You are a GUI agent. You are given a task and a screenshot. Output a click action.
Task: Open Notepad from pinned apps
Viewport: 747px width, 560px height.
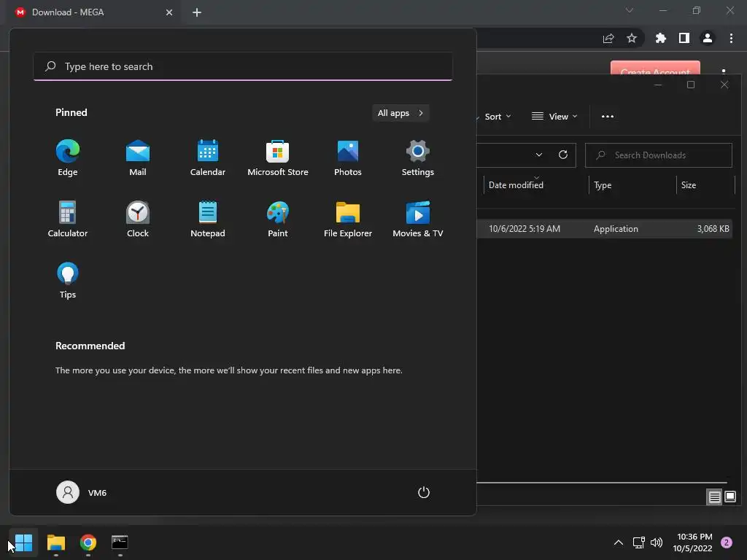208,219
